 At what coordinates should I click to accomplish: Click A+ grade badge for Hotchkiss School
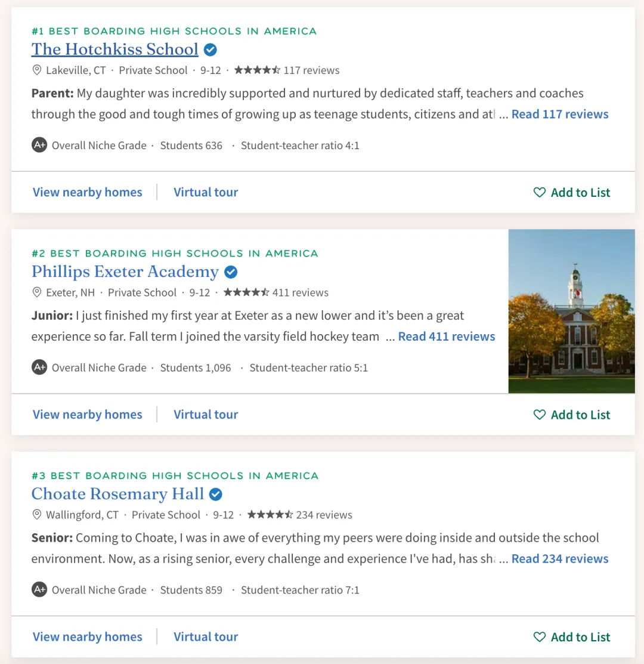39,145
